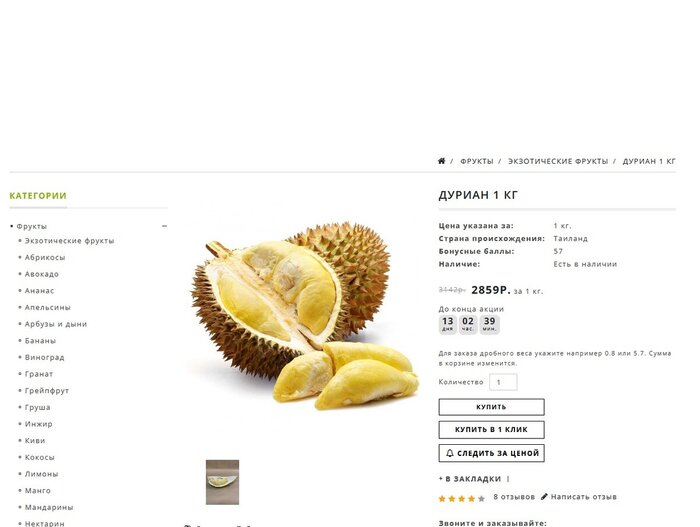The image size is (700, 527).
Task: Click the Купить button
Action: point(492,407)
